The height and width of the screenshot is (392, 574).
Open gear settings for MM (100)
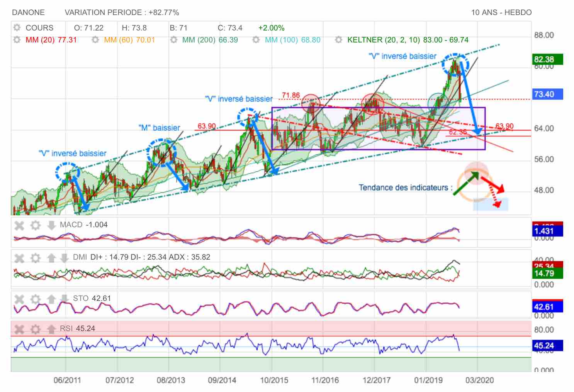click(256, 40)
